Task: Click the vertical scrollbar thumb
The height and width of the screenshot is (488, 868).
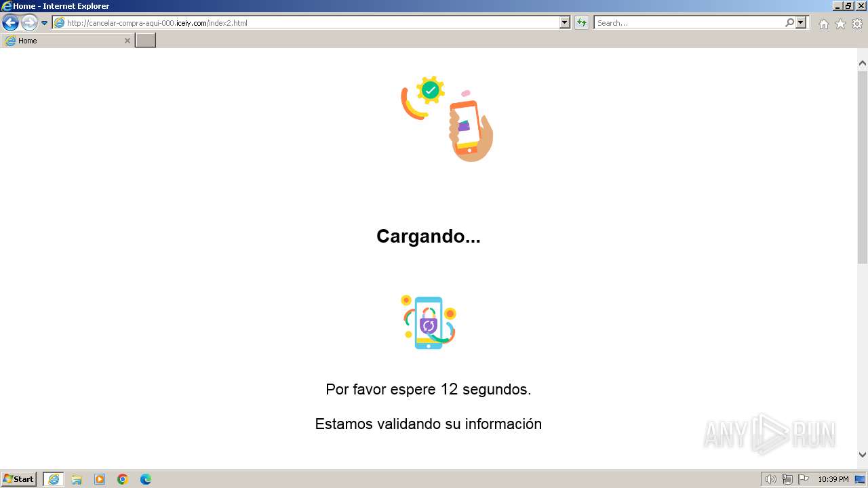Action: pos(863,166)
